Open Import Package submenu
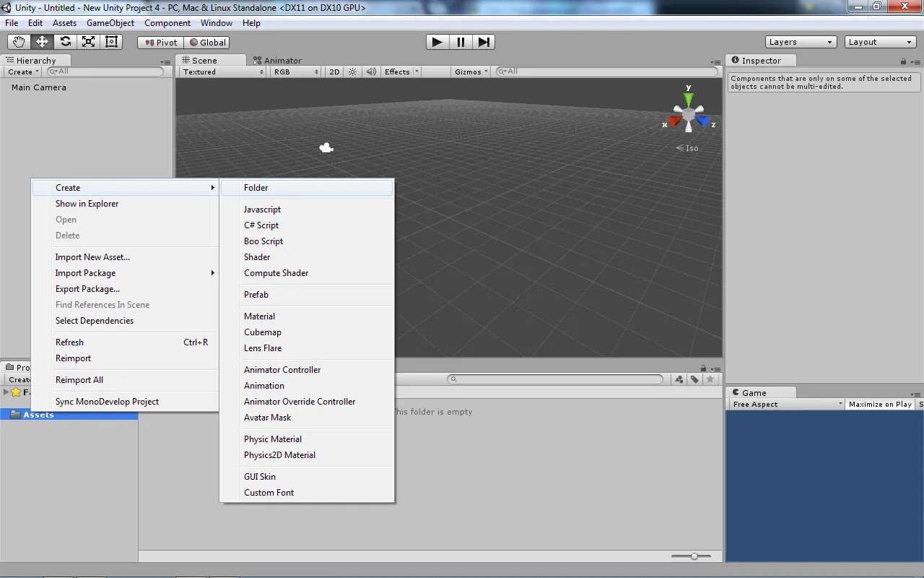Viewport: 924px width, 578px height. [x=125, y=273]
